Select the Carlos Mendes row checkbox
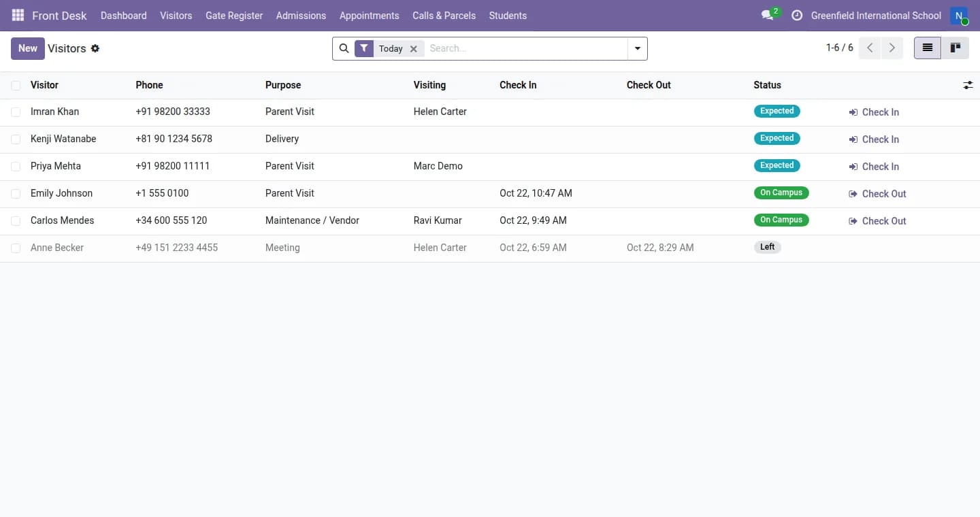 [x=16, y=221]
